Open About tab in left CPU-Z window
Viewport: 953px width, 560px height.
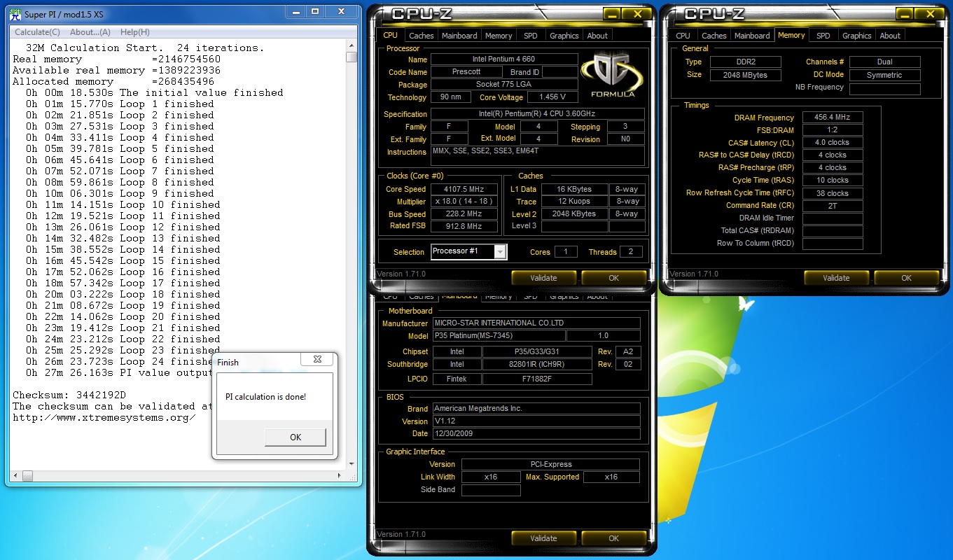[597, 36]
